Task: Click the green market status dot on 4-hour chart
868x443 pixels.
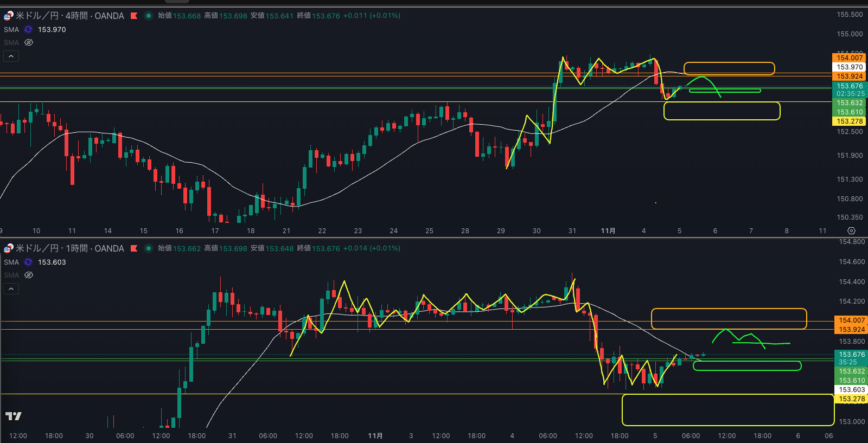Action: point(148,16)
